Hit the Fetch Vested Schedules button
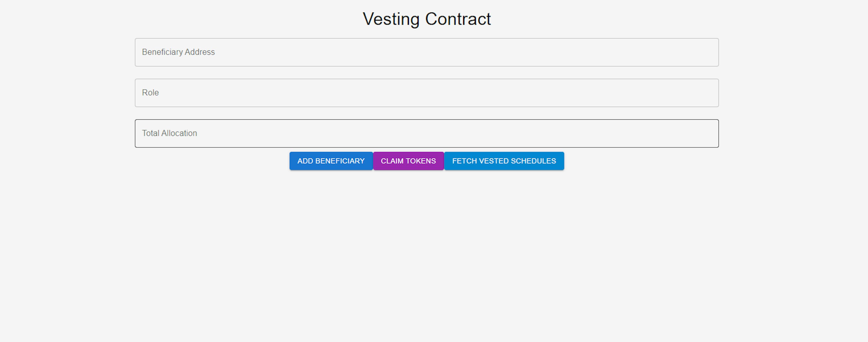Image resolution: width=868 pixels, height=342 pixels. click(504, 161)
